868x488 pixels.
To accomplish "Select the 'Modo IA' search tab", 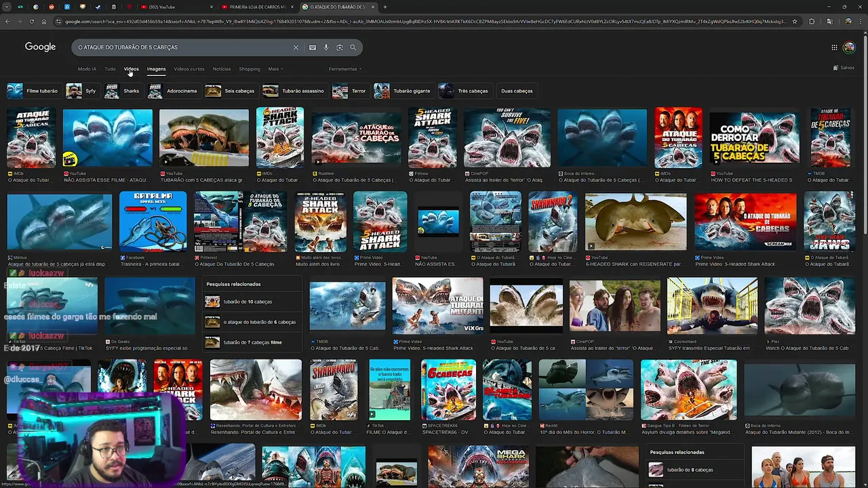I will click(87, 68).
